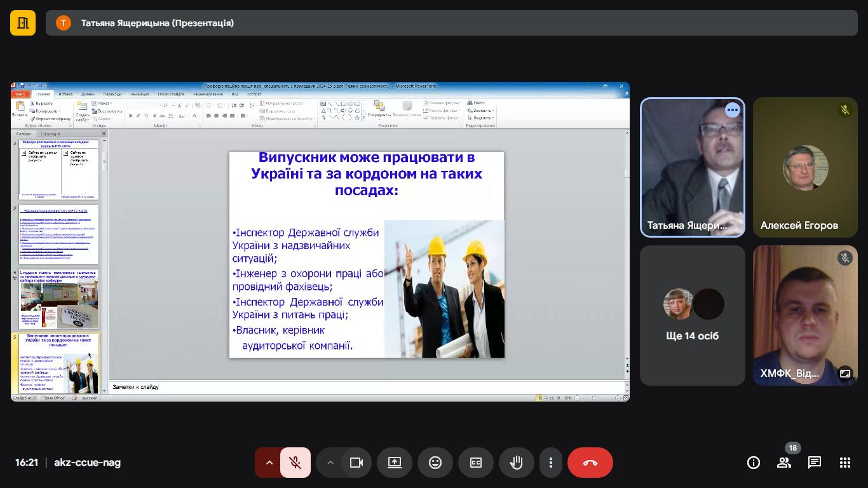868x488 pixels.
Task: Select slide 3 thumbnail in slide panel
Action: coord(58,234)
